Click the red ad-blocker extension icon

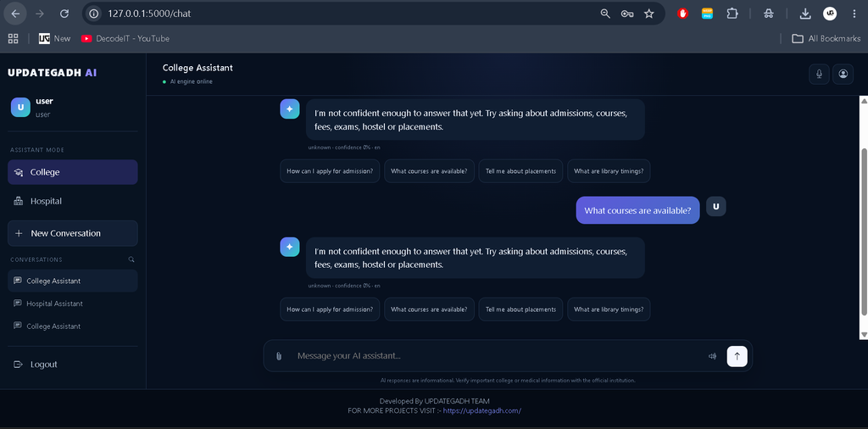(682, 14)
